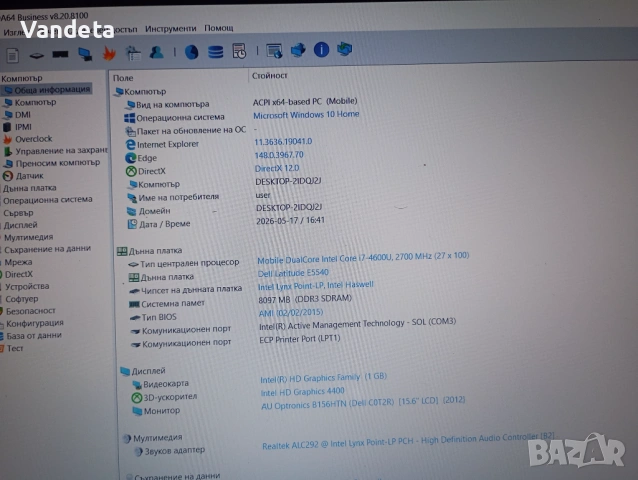The height and width of the screenshot is (480, 638).
Task: Click 8097 MB (DDR3 SDRAM) value
Action: [305, 299]
